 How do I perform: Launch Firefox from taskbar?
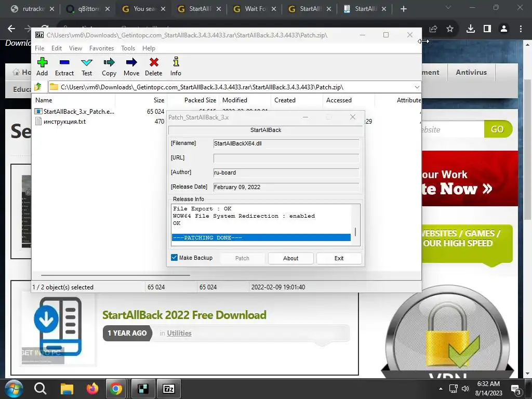92,389
